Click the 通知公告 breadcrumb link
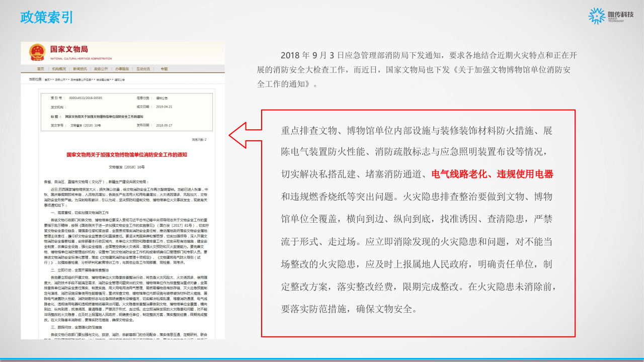644x362 pixels. (x=120, y=79)
